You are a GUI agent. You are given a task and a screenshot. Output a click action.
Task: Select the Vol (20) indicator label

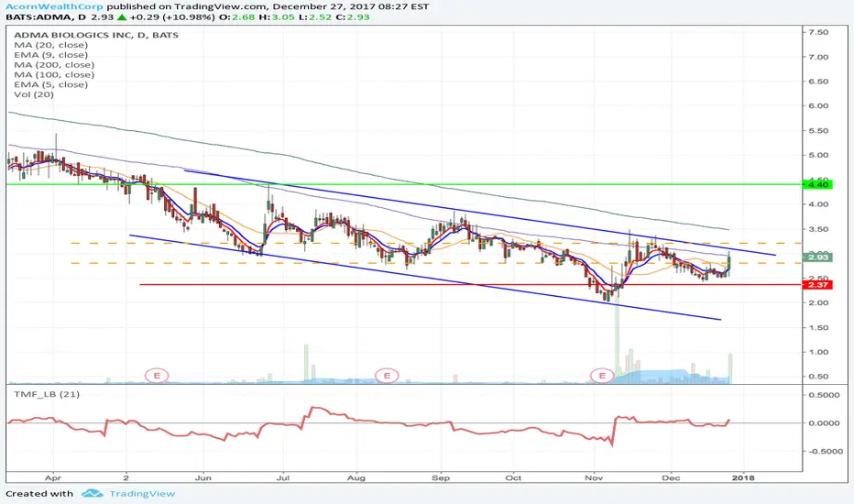tap(34, 94)
